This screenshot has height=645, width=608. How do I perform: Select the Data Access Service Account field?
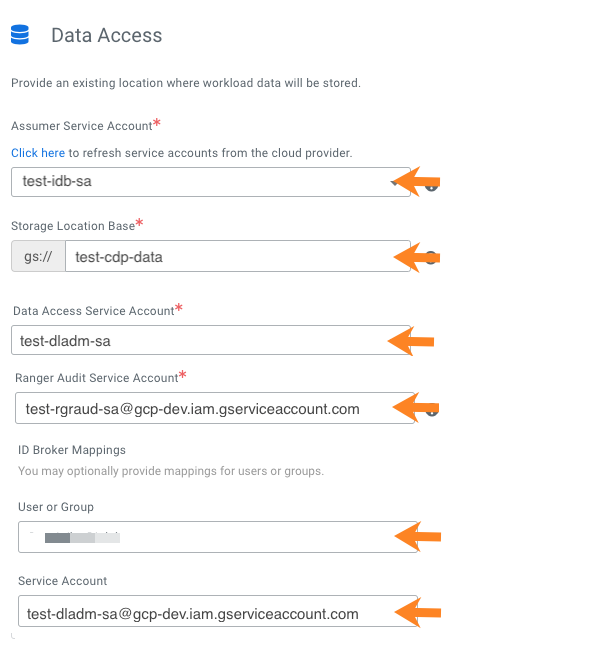pyautogui.click(x=200, y=341)
